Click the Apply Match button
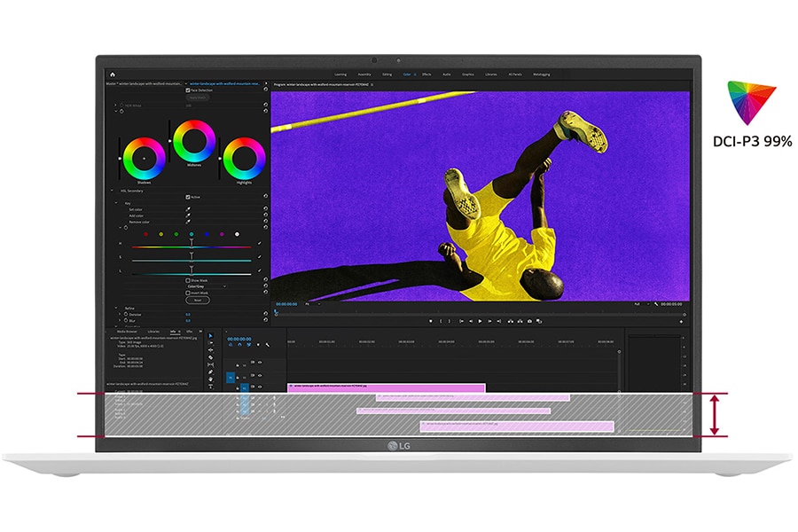Screen dimensions: 798x532 tap(198, 98)
